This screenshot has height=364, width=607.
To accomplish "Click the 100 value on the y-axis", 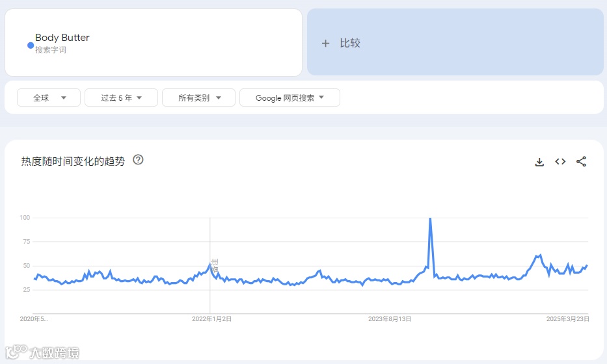I will tap(25, 217).
